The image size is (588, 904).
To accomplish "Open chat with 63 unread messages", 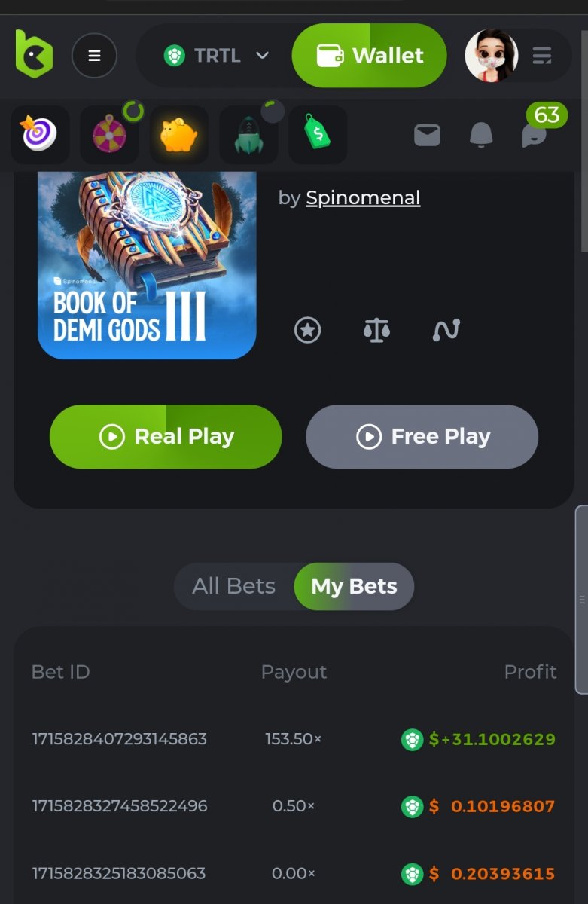I will point(535,134).
